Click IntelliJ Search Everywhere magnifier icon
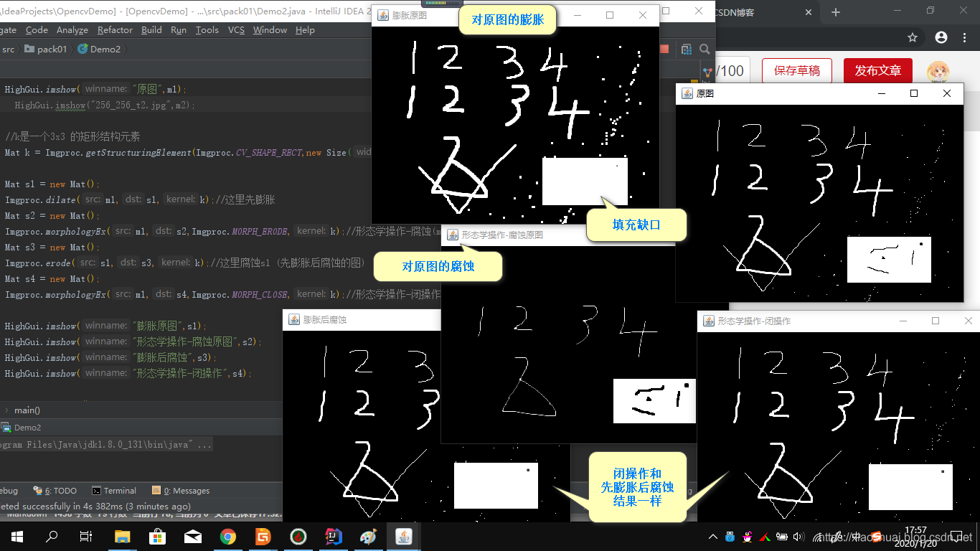Screen dimensions: 980x551 click(x=705, y=49)
